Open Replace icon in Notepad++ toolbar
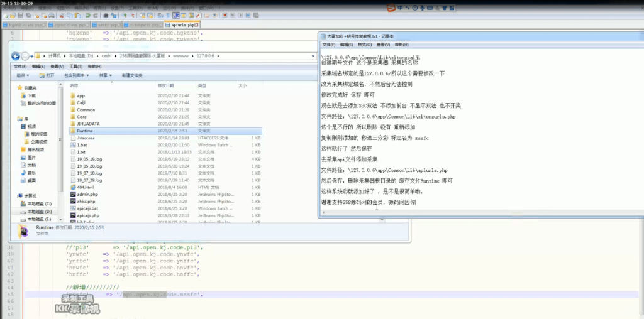644x319 pixels. (x=114, y=15)
